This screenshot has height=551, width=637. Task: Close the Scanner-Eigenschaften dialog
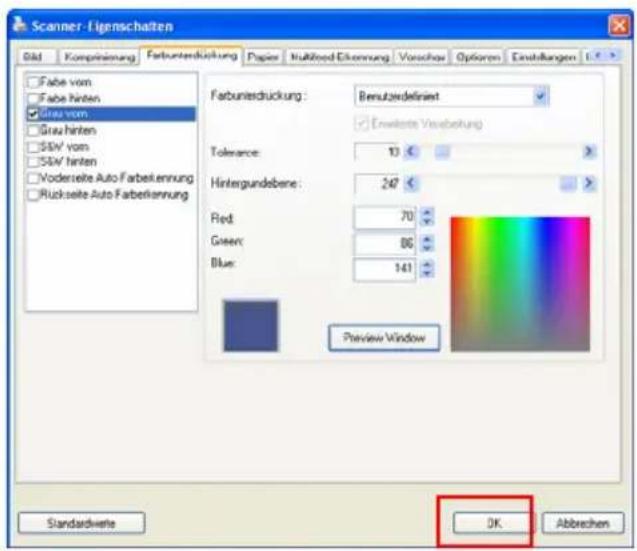(x=618, y=26)
